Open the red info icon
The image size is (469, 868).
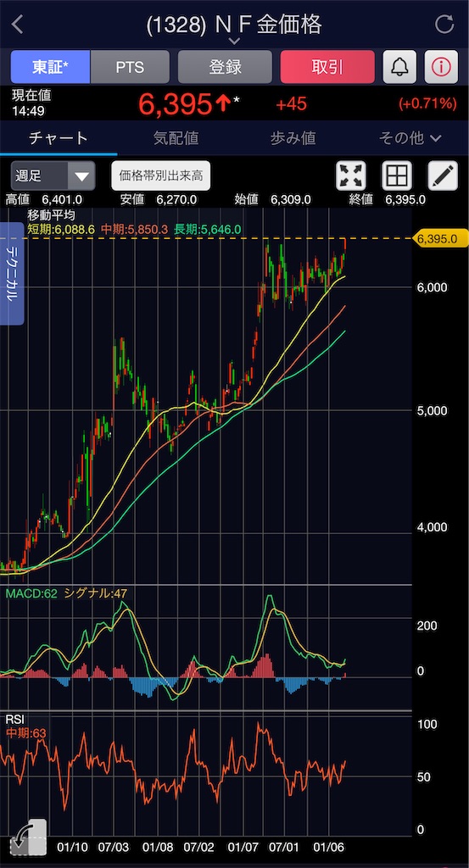tap(441, 67)
